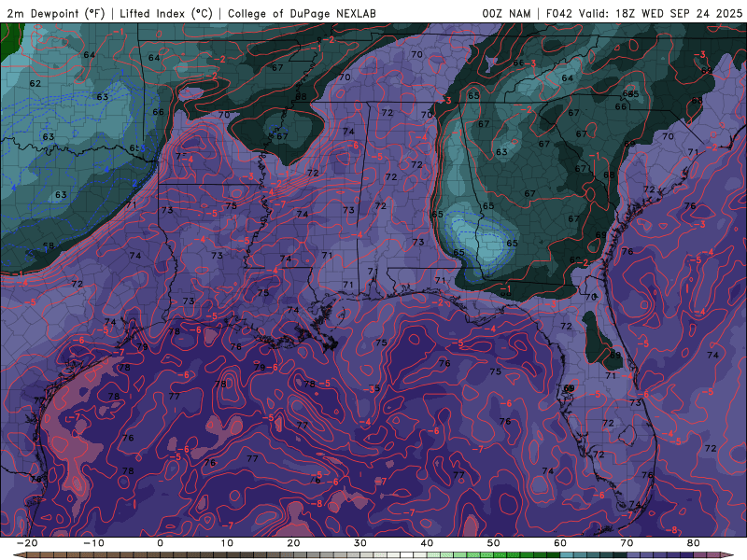Click the -20 label on the color scale
This screenshot has height=560, width=747.
pyautogui.click(x=27, y=543)
